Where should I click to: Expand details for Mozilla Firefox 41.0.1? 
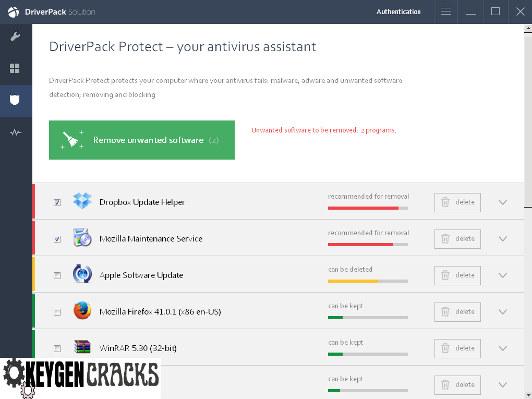click(x=502, y=312)
